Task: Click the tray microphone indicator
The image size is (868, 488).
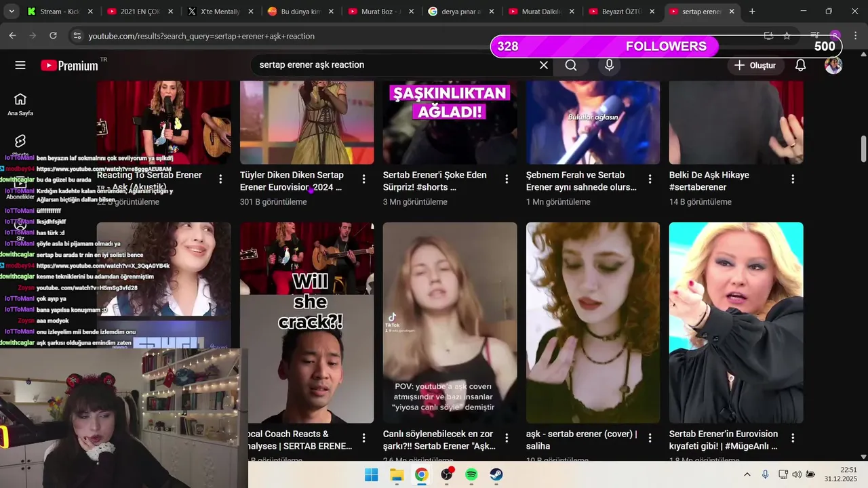Action: pyautogui.click(x=765, y=474)
